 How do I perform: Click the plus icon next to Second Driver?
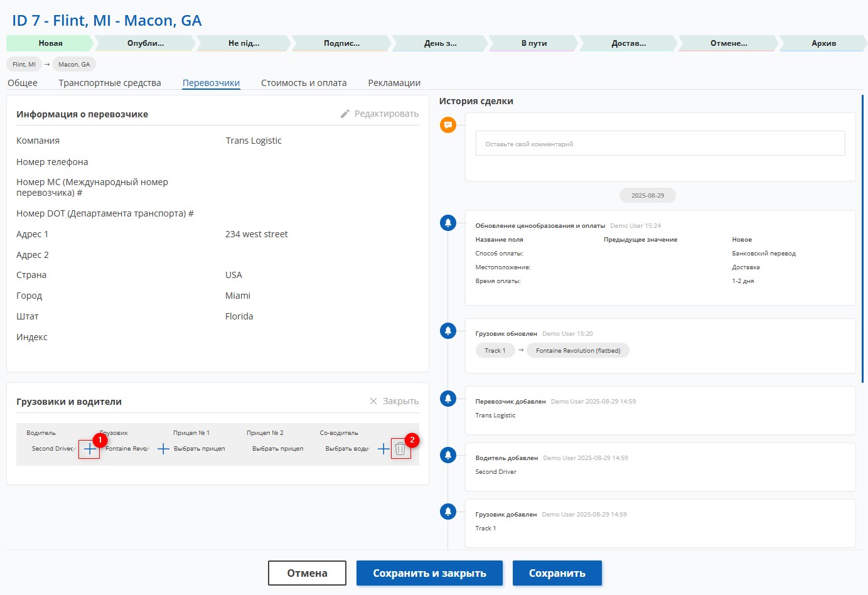pyautogui.click(x=89, y=449)
